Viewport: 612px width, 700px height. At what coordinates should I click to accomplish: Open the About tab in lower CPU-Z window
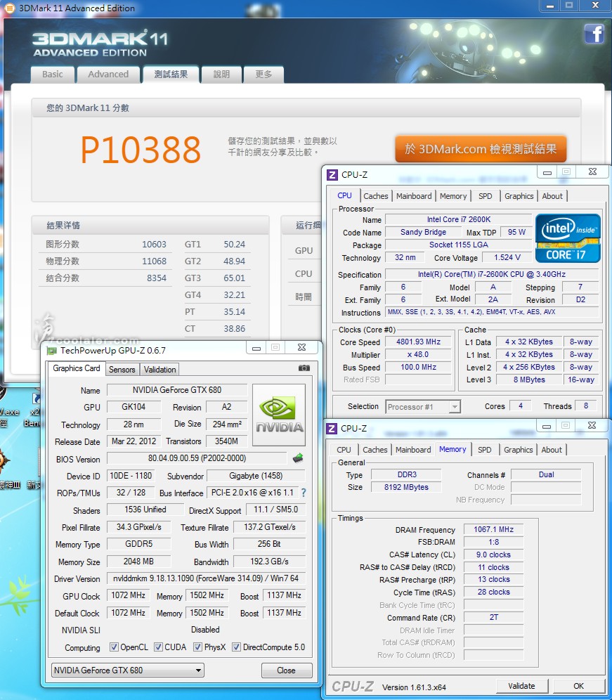[552, 450]
